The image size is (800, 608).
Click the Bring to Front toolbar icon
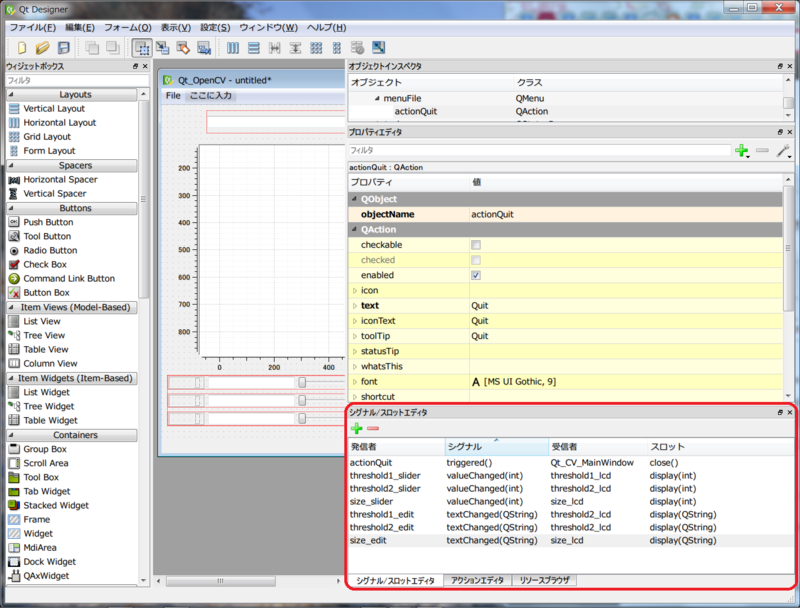[112, 48]
